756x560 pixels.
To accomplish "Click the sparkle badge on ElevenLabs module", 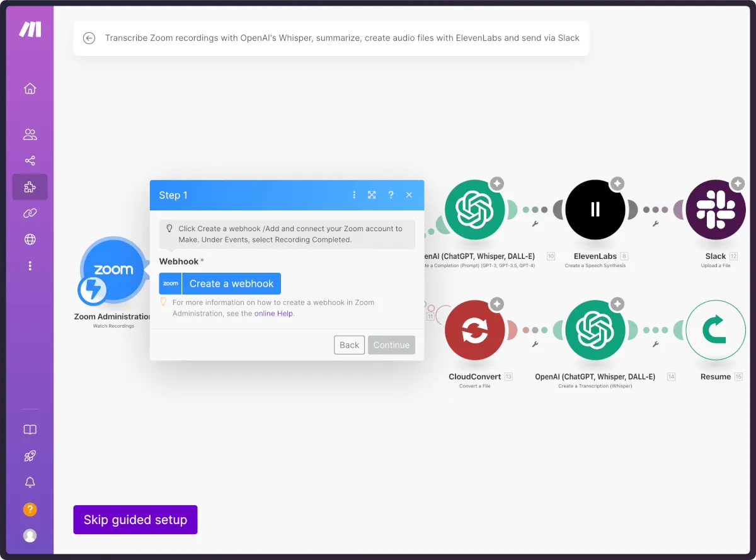I will tap(617, 183).
